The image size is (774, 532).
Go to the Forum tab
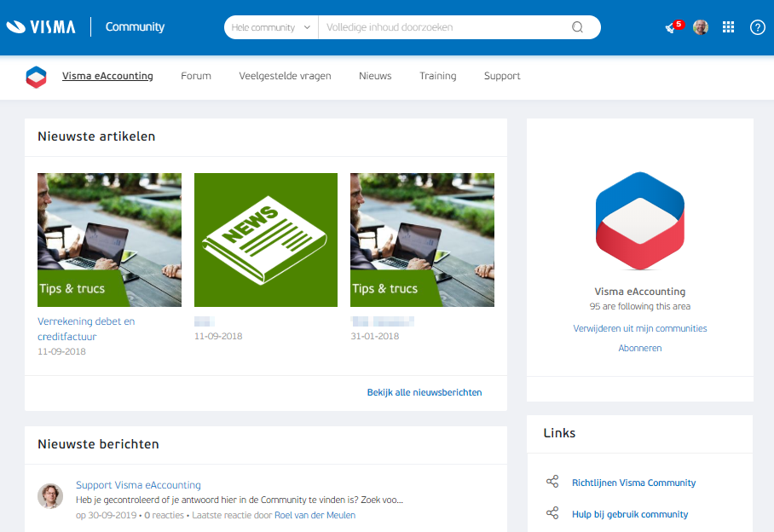click(196, 76)
